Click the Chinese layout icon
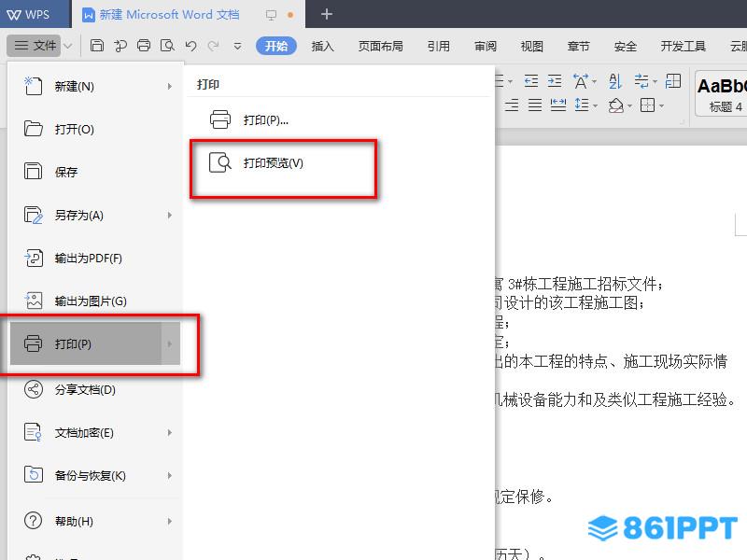 pyautogui.click(x=581, y=81)
